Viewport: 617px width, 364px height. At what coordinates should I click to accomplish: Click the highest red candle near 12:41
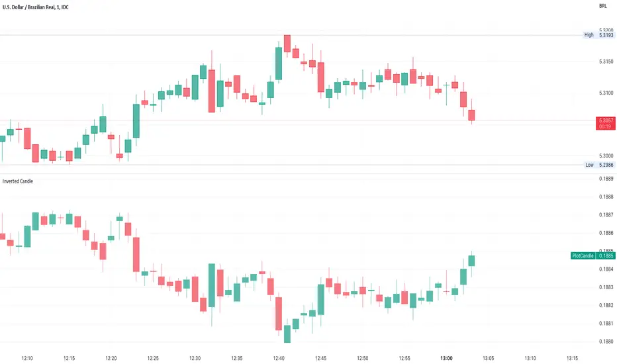point(287,44)
